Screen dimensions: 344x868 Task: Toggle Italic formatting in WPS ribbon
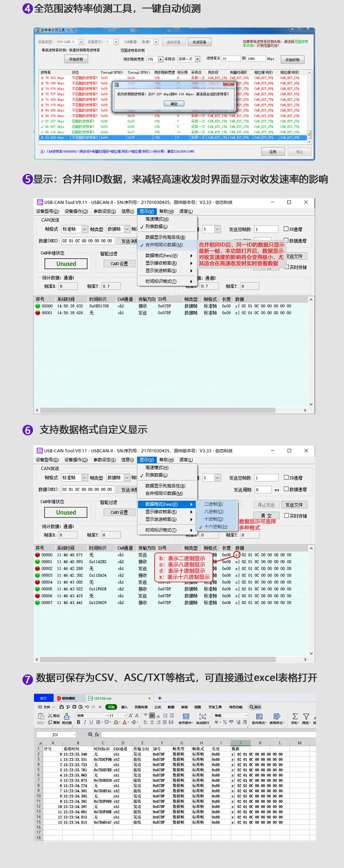(85, 723)
